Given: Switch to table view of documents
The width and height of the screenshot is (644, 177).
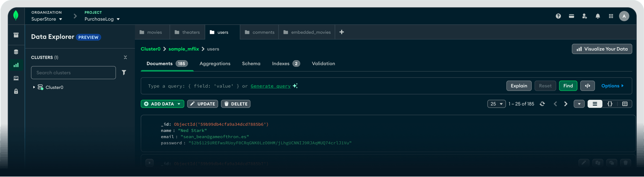Looking at the screenshot, I should click(x=624, y=104).
